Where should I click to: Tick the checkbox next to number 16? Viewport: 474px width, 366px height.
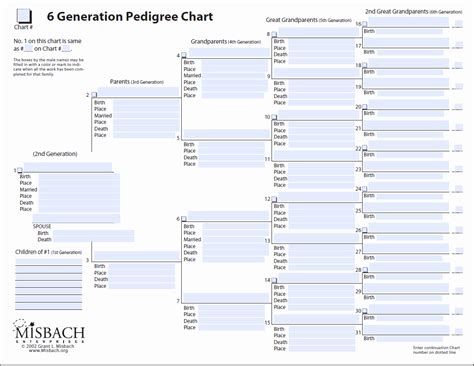coord(365,24)
